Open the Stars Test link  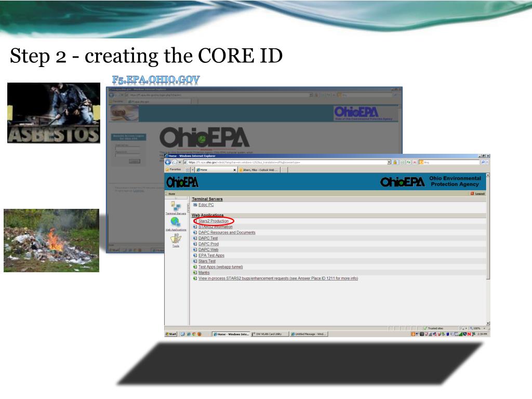(207, 261)
